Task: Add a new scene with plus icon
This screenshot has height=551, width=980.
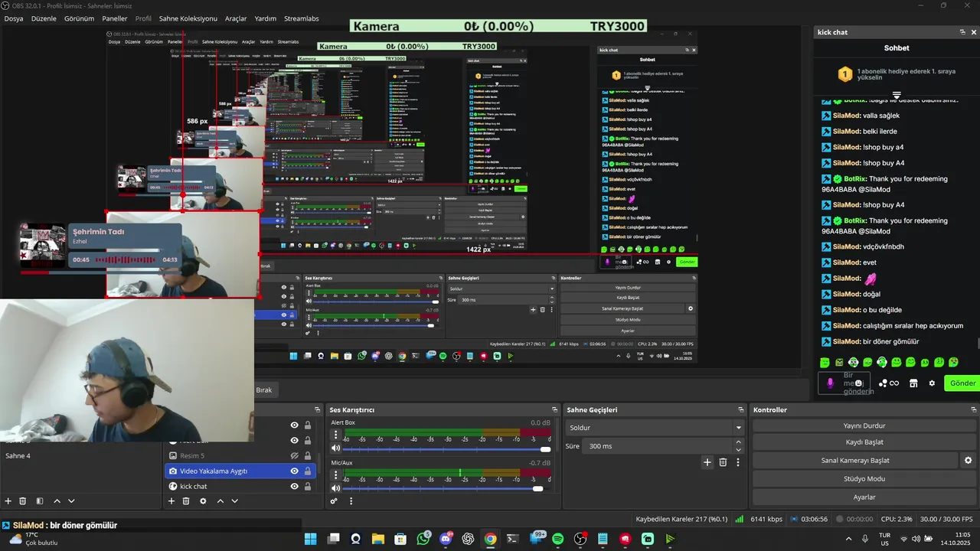Action: coord(8,501)
